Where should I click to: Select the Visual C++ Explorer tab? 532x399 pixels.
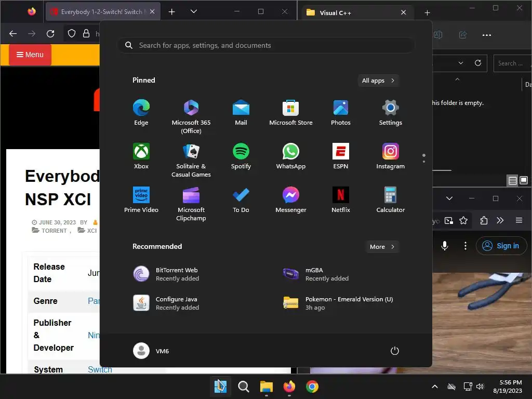tap(356, 12)
